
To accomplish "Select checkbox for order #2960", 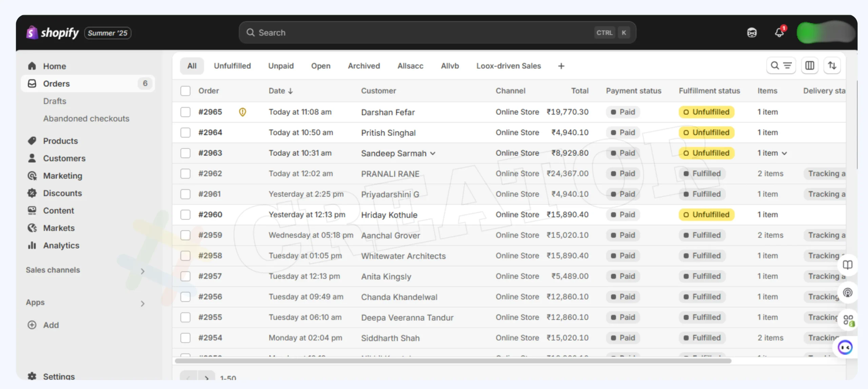I will [x=185, y=215].
